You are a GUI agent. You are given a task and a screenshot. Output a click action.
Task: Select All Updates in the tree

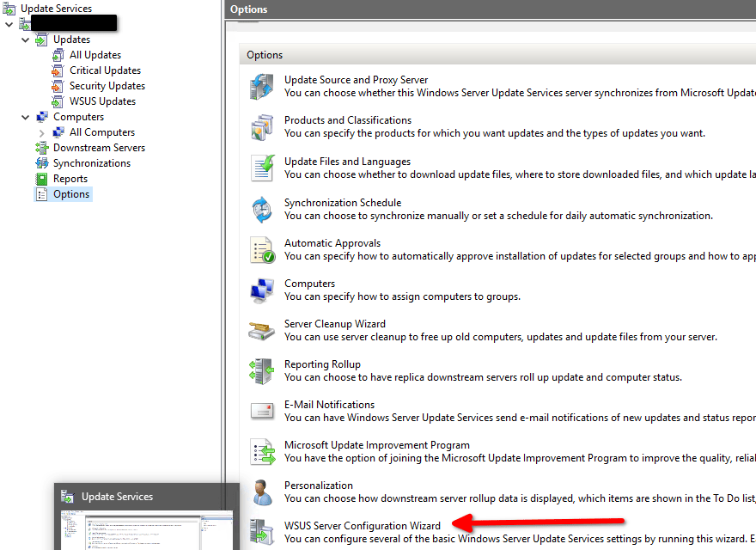pyautogui.click(x=95, y=55)
